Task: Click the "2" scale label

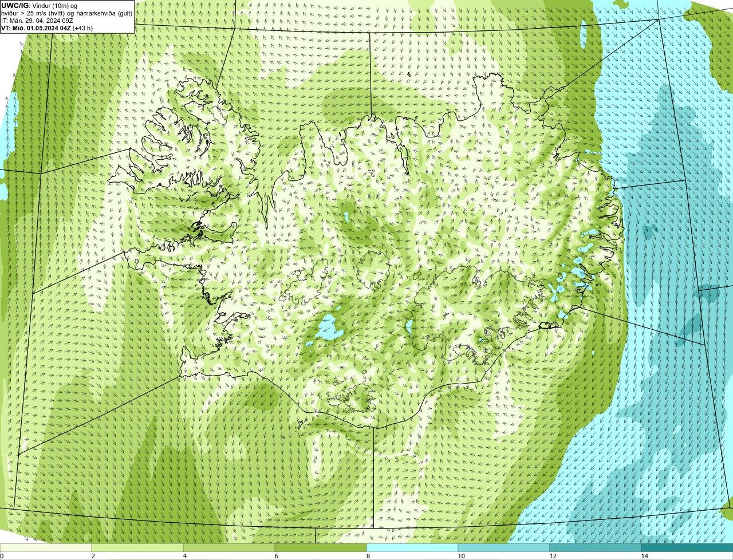Action: pos(93,556)
